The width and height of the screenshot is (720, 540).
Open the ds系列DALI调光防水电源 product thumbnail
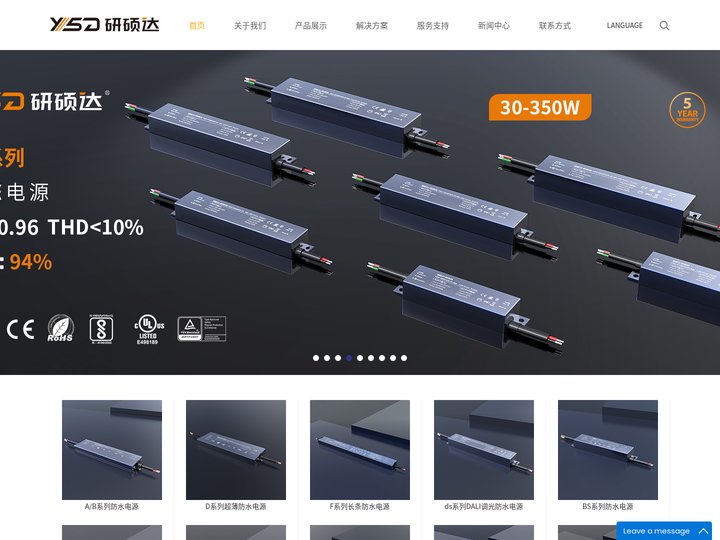(x=484, y=450)
